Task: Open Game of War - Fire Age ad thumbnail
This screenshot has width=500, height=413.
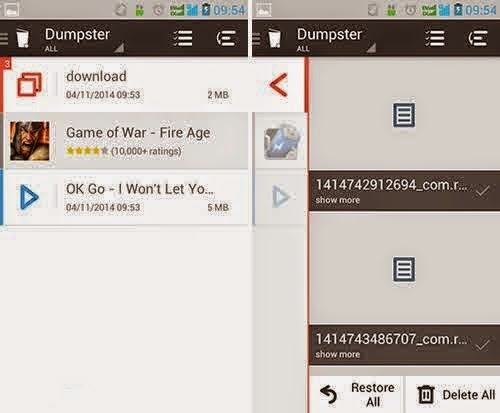Action: click(30, 141)
